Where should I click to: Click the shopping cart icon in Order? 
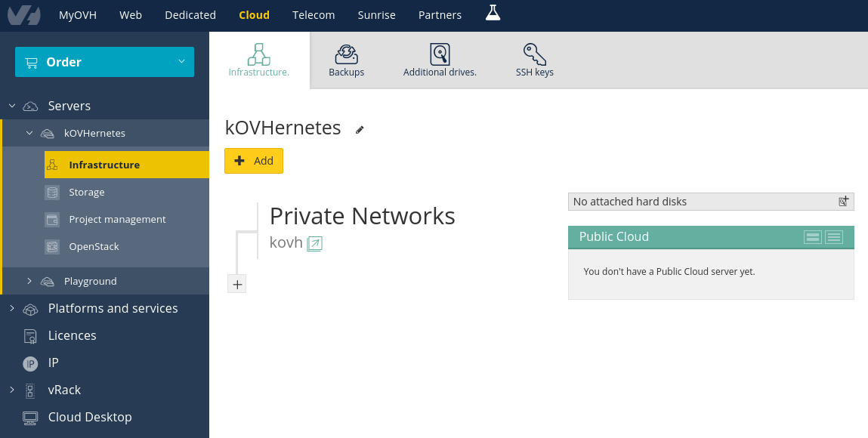click(x=32, y=63)
